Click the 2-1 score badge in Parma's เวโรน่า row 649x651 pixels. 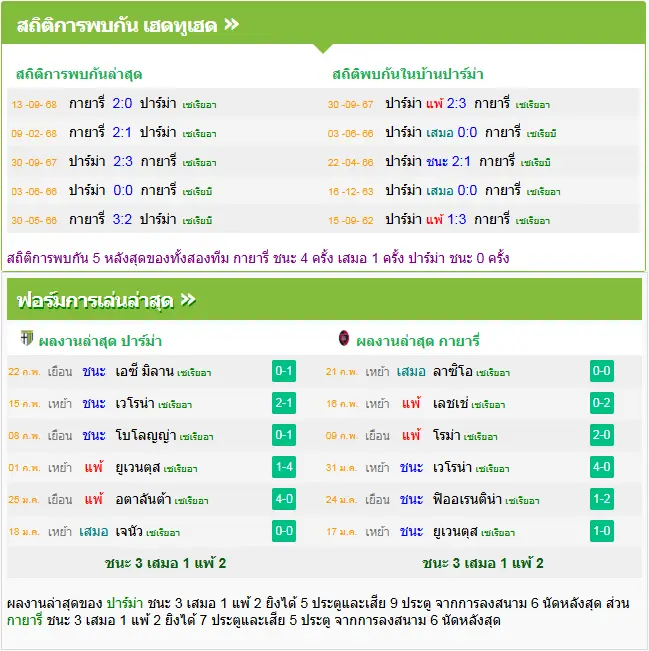click(x=284, y=403)
